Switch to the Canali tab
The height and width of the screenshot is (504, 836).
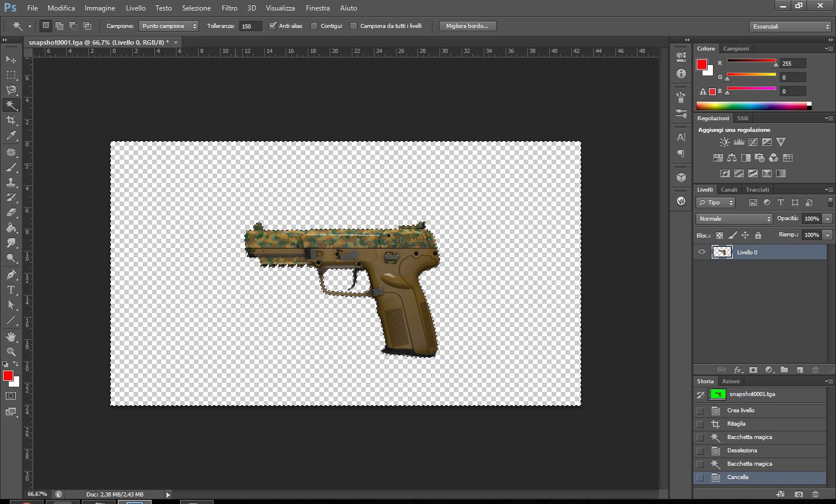coord(729,189)
